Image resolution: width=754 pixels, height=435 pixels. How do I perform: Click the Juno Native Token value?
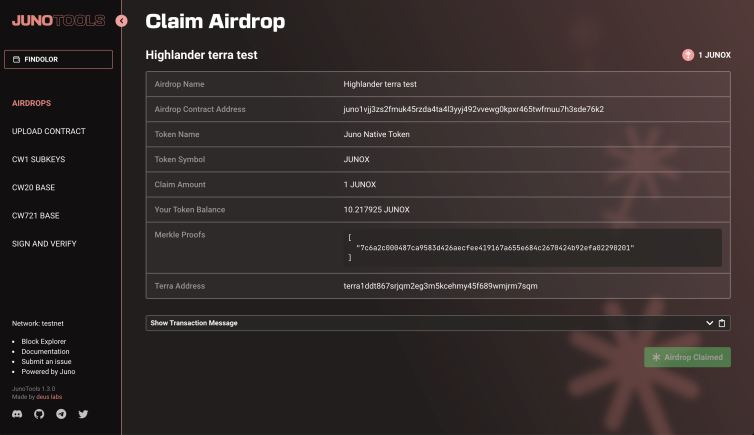tap(377, 135)
